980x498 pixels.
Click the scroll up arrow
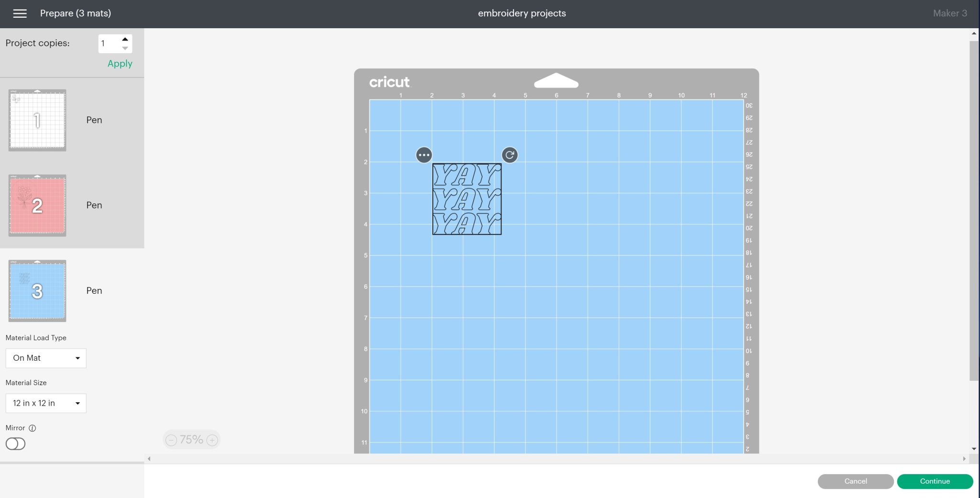click(x=974, y=33)
